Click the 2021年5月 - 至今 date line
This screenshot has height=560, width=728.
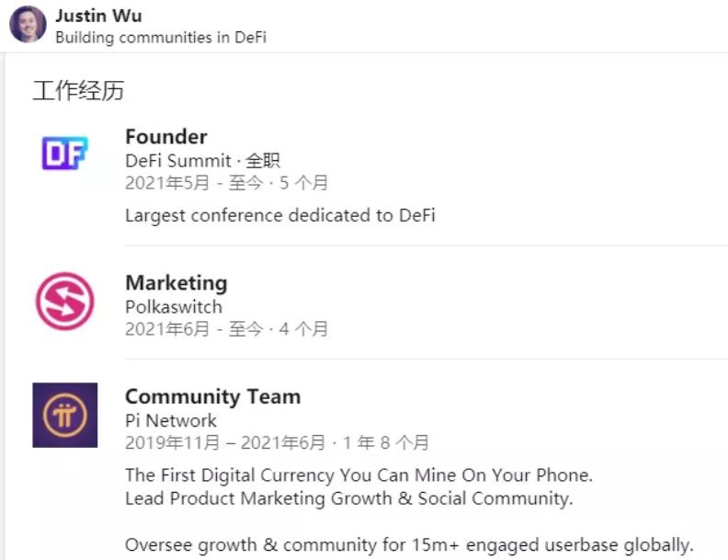click(x=226, y=183)
